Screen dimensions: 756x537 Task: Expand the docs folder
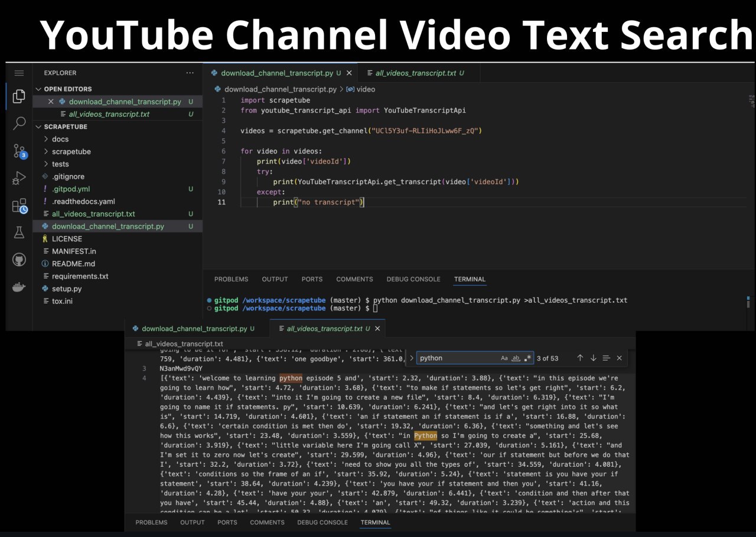(60, 139)
